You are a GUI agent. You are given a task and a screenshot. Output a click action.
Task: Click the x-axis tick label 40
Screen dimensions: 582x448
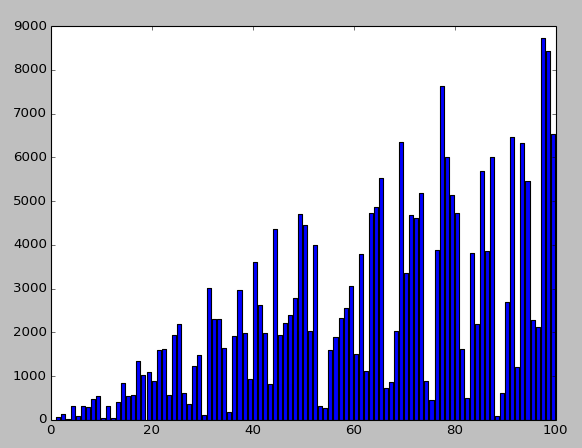click(253, 430)
